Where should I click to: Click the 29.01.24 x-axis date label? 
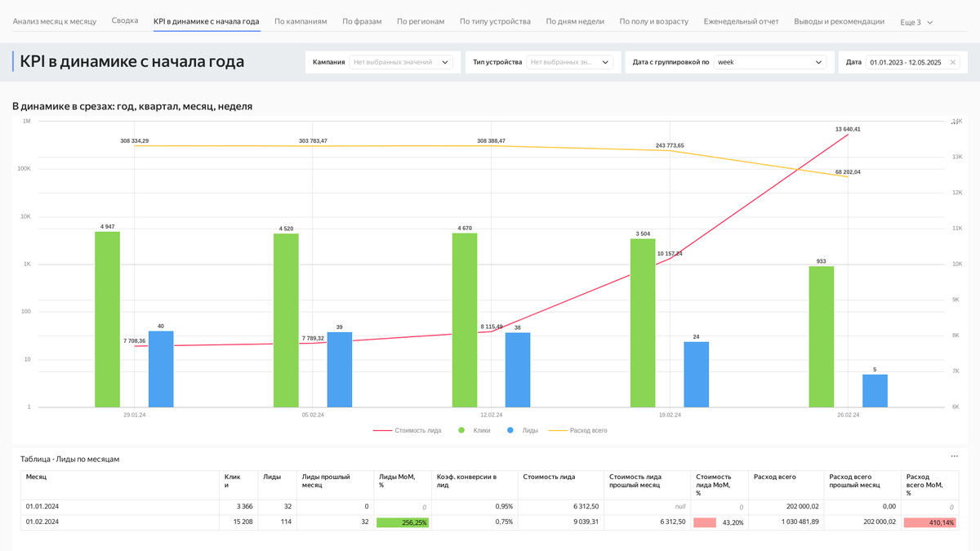pyautogui.click(x=135, y=415)
